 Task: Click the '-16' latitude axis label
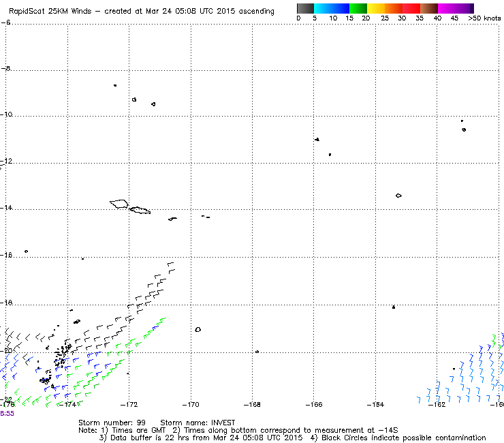tap(6, 255)
